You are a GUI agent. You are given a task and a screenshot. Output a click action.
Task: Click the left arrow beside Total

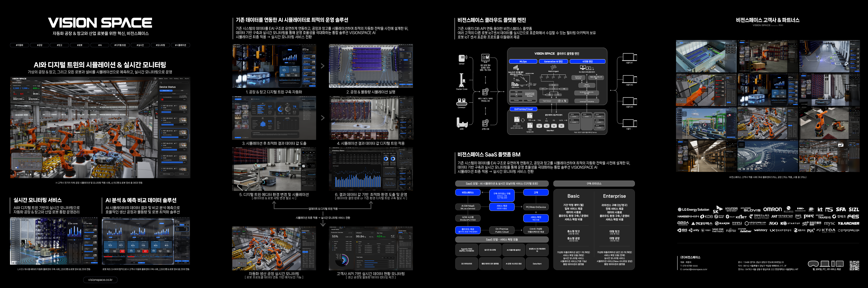click(161, 94)
